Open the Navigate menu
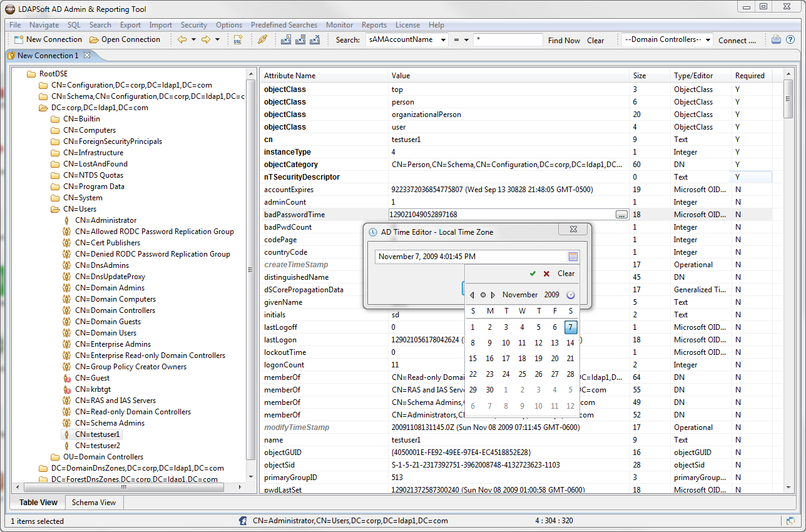The image size is (806, 532). pyautogui.click(x=44, y=25)
